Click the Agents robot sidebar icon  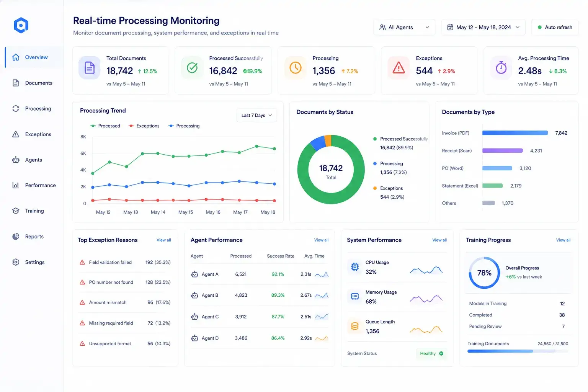click(x=16, y=160)
